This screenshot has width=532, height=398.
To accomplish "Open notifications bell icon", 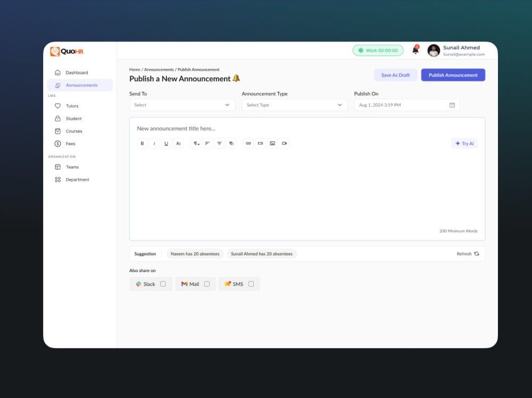I will click(x=415, y=50).
